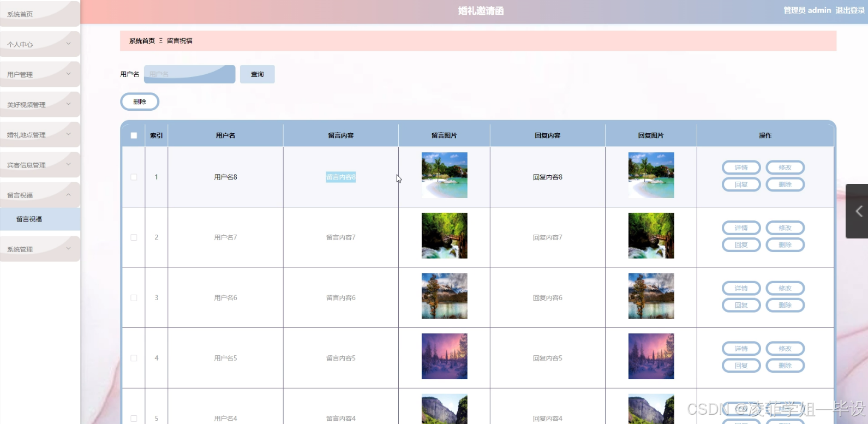Click 详情 for 用户名7 row
This screenshot has width=868, height=424.
point(741,228)
